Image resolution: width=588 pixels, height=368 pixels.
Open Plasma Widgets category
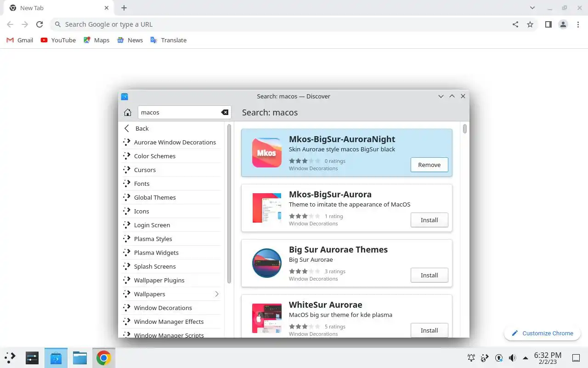[x=172, y=253]
